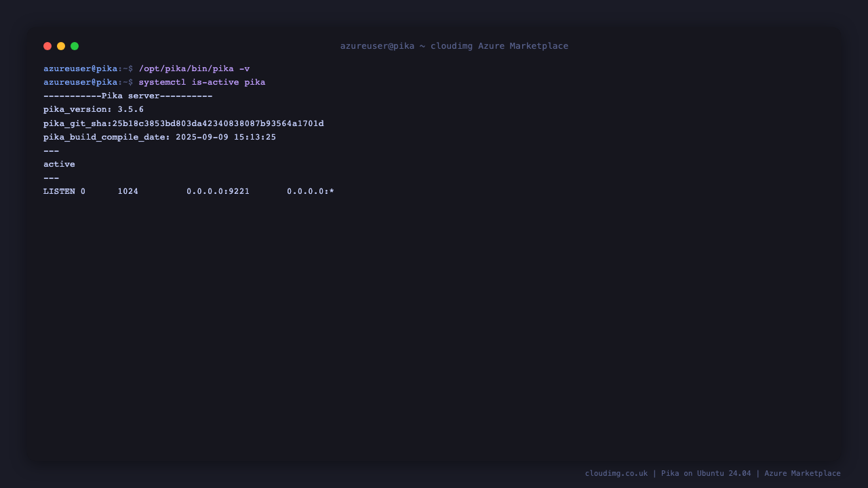Click the yellow minimize dot
The image size is (868, 488).
click(x=61, y=46)
